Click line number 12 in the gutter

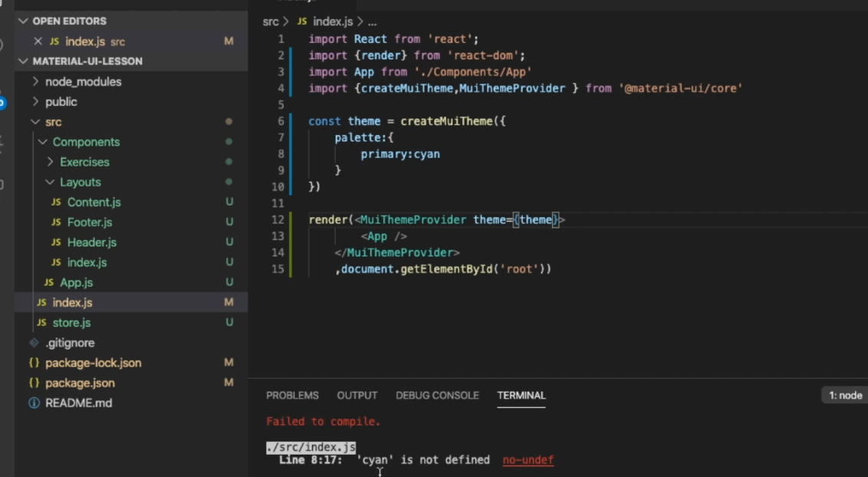coord(278,219)
